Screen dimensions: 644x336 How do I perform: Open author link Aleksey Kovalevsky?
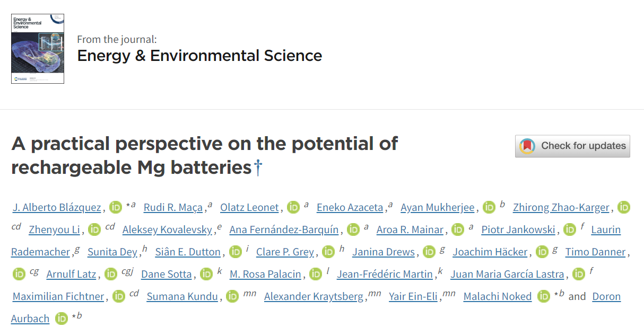(x=169, y=229)
